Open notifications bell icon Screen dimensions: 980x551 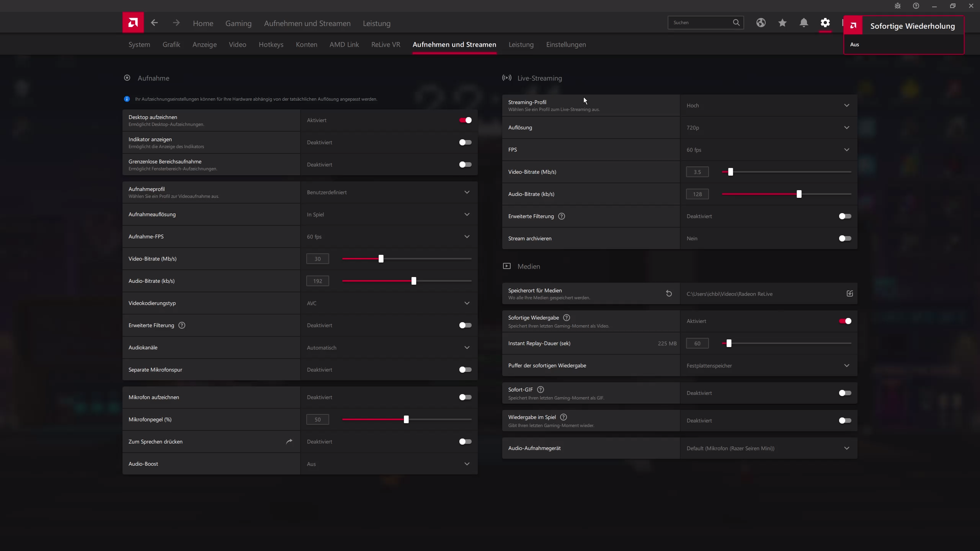pyautogui.click(x=804, y=23)
